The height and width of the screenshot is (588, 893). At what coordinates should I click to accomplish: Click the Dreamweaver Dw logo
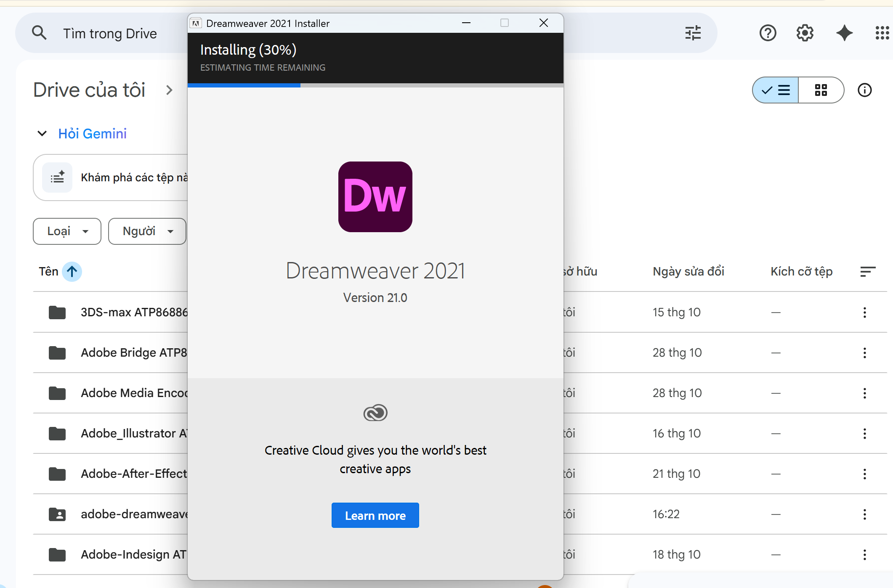tap(375, 197)
